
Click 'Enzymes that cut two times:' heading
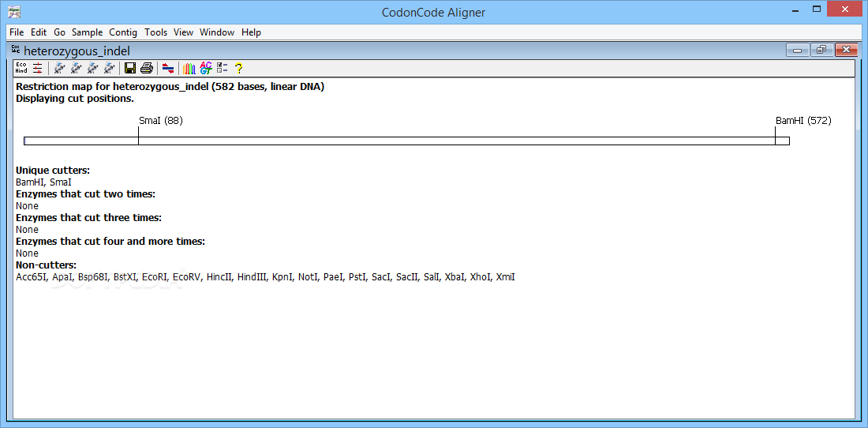tap(85, 193)
